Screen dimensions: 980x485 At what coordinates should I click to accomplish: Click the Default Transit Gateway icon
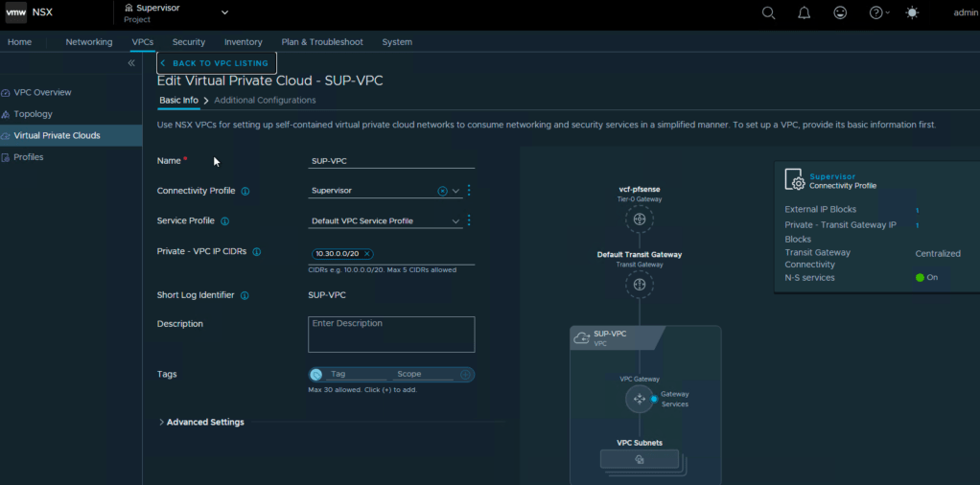(639, 285)
